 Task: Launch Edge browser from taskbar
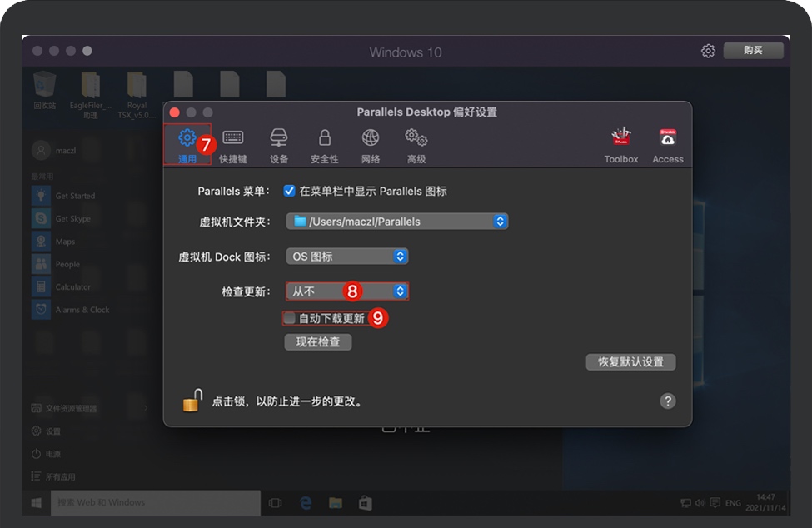click(306, 503)
